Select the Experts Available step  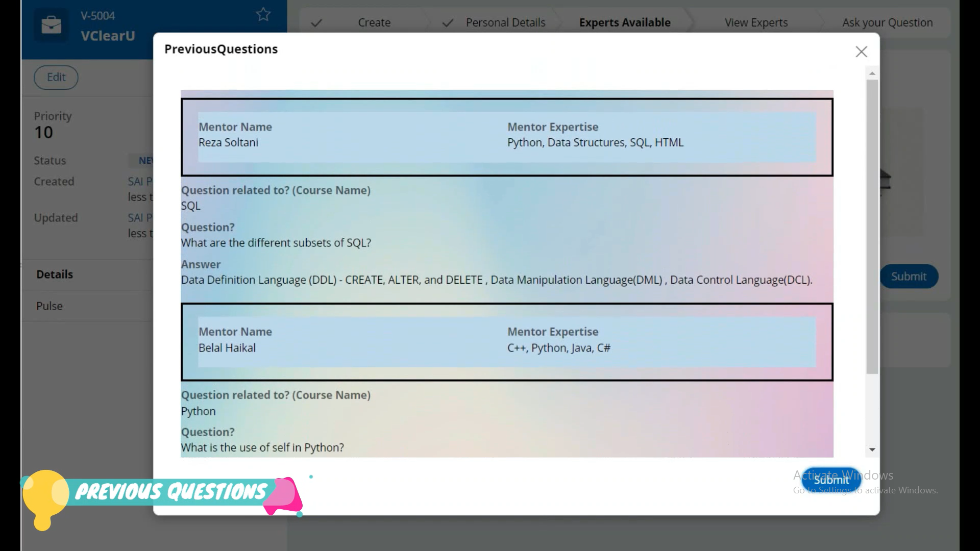click(x=624, y=23)
